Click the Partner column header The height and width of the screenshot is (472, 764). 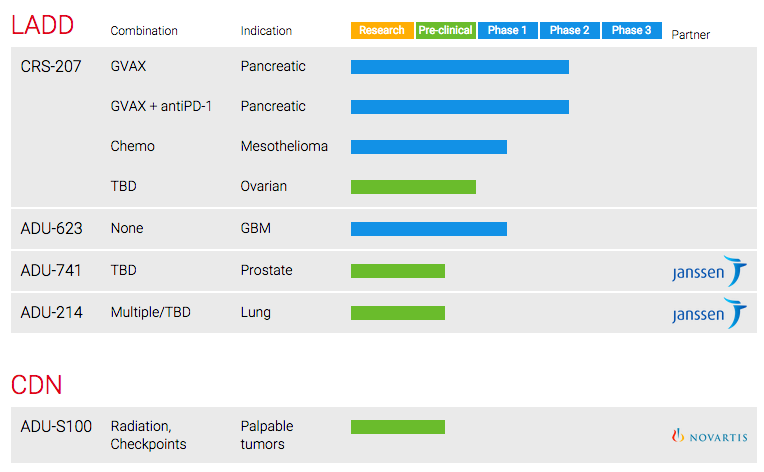[x=690, y=35]
